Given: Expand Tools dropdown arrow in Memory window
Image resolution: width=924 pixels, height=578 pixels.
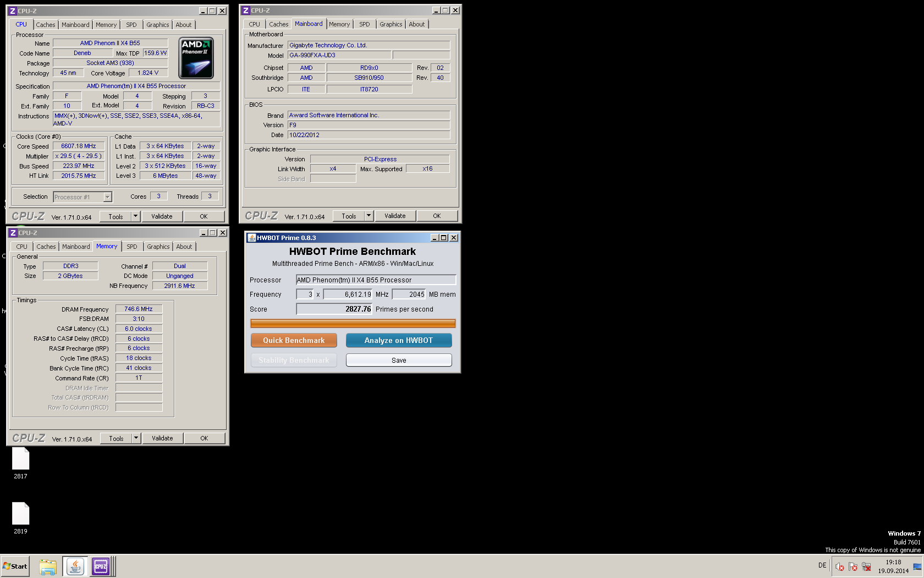Looking at the screenshot, I should pyautogui.click(x=136, y=438).
